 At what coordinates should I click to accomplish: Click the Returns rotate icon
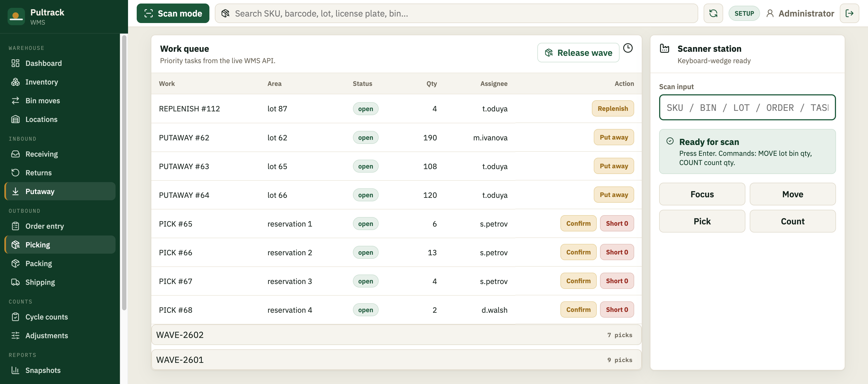(x=15, y=173)
